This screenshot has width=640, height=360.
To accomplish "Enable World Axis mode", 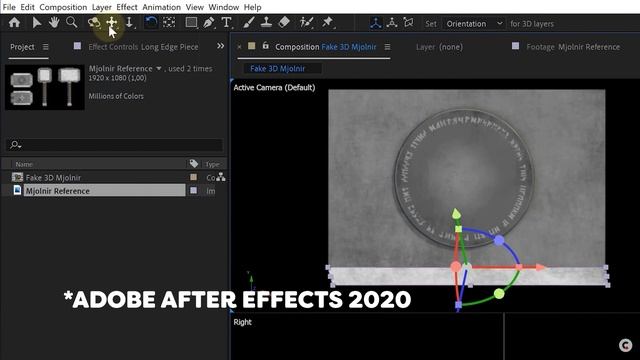I will 392,23.
